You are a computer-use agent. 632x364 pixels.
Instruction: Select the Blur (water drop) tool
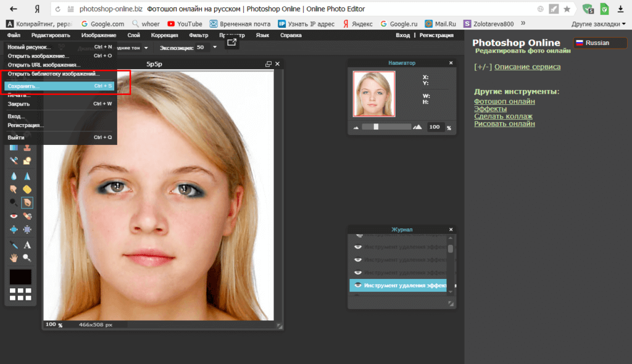[14, 175]
